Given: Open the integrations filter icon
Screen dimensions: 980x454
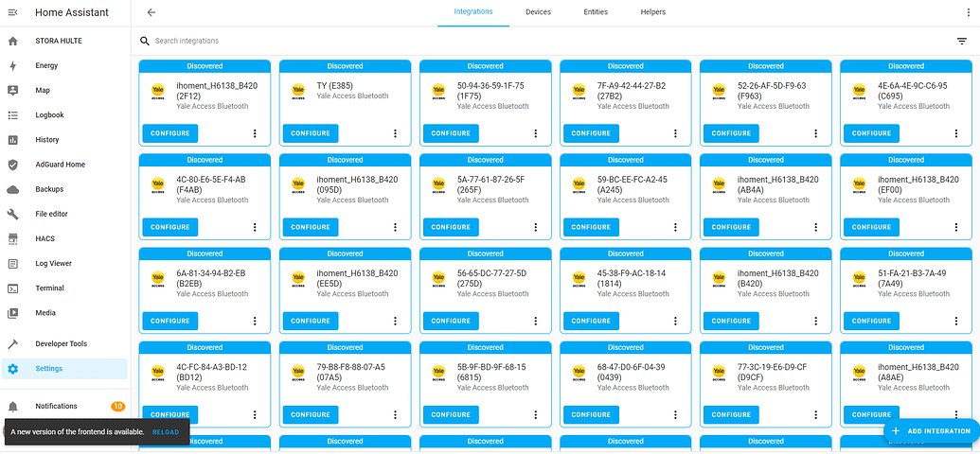Looking at the screenshot, I should (x=962, y=42).
